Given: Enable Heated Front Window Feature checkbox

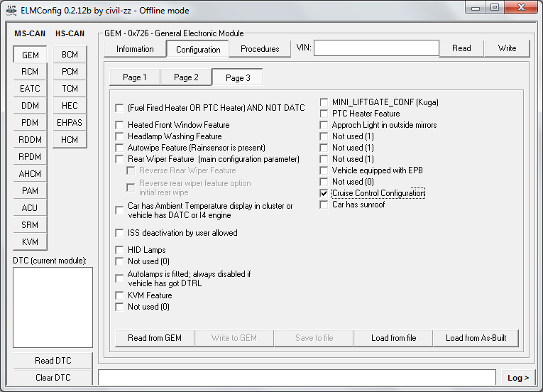Looking at the screenshot, I should click(119, 125).
